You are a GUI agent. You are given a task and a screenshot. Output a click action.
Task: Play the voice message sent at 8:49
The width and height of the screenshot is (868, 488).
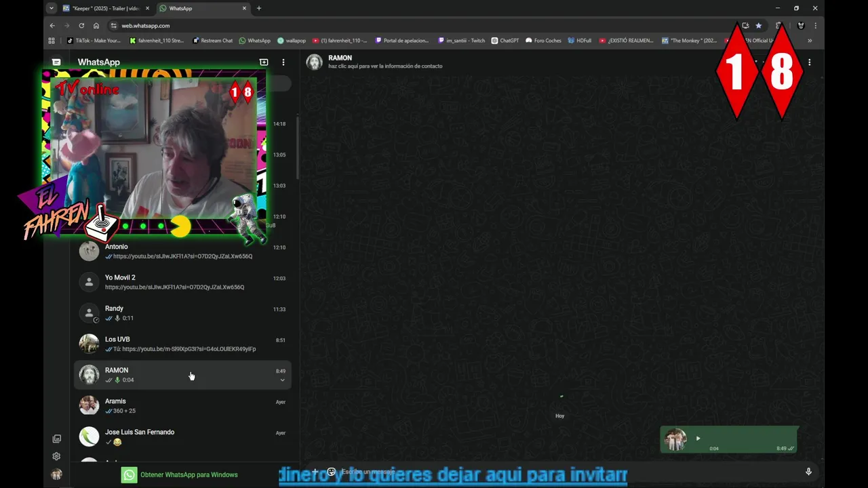coord(698,439)
